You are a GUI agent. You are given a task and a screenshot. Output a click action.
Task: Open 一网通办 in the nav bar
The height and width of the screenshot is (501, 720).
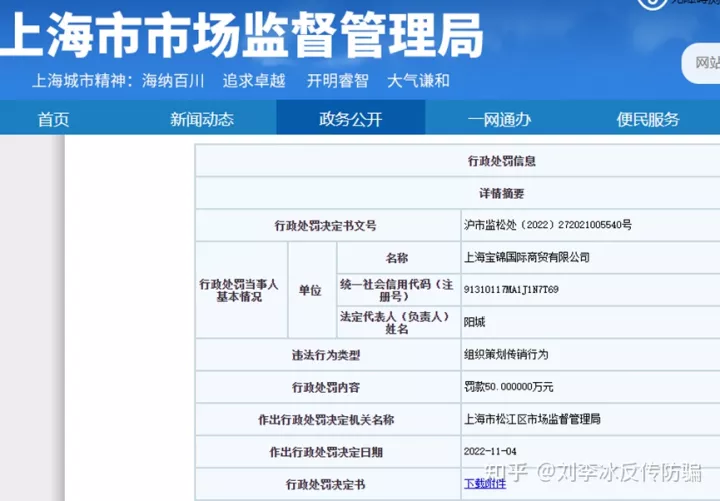[x=500, y=119]
